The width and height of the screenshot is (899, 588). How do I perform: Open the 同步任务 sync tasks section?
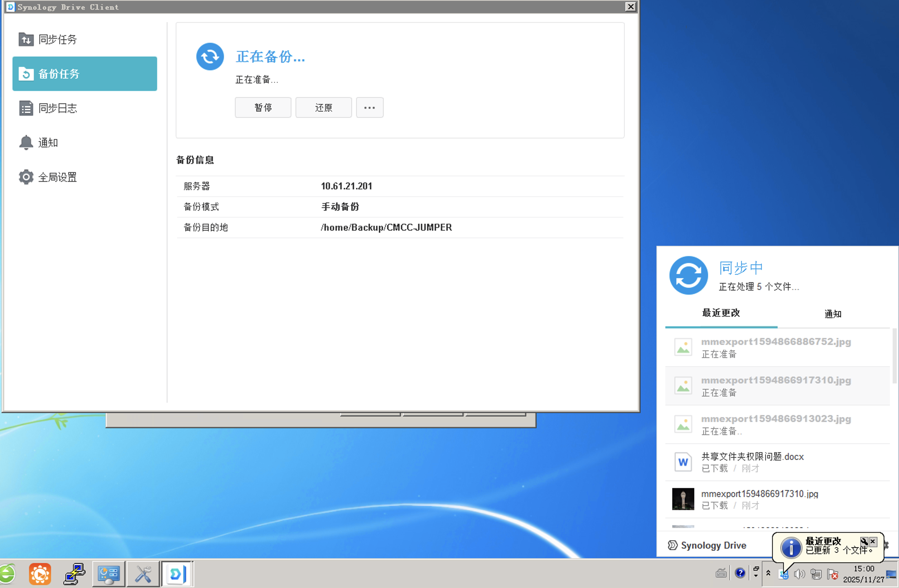(58, 39)
